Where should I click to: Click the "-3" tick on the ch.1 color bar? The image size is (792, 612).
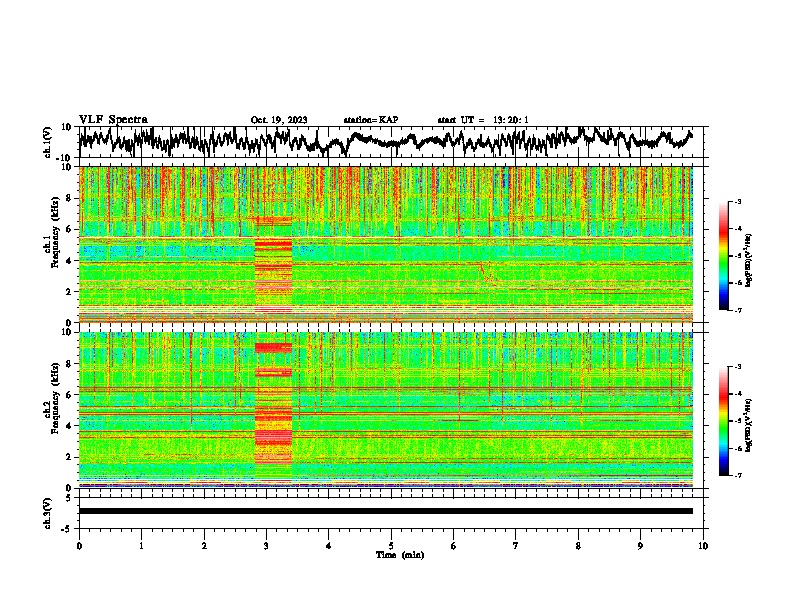coord(737,201)
